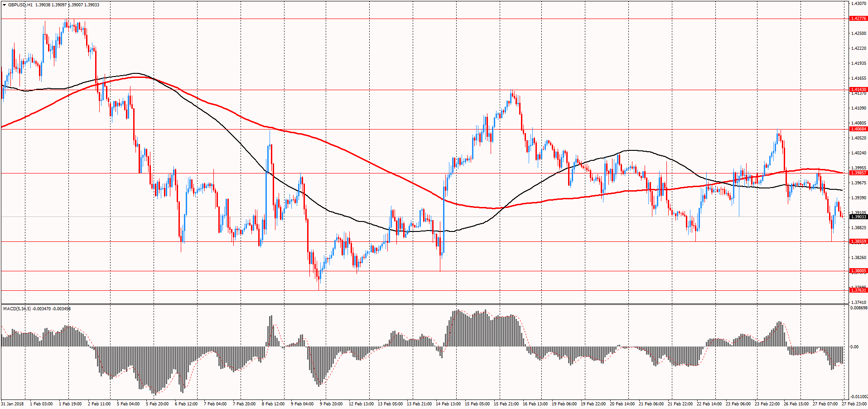
Task: Click the 8 Feb 12:00 time label
Action: pyautogui.click(x=274, y=404)
